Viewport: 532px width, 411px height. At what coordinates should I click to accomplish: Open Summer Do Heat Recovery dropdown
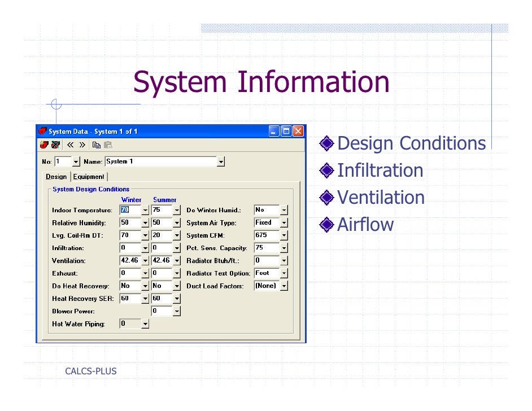click(x=177, y=286)
